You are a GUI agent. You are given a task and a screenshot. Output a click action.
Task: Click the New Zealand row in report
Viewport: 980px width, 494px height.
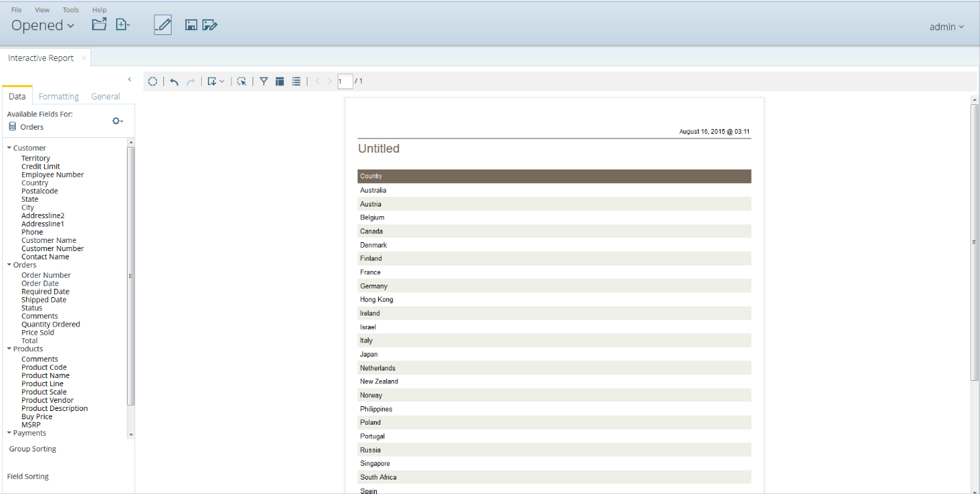click(555, 381)
